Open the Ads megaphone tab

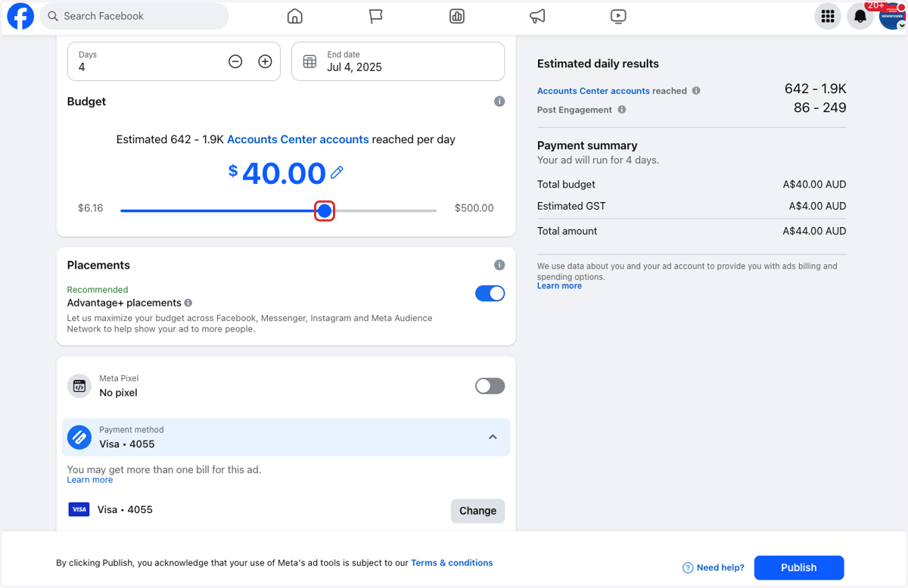pos(537,16)
